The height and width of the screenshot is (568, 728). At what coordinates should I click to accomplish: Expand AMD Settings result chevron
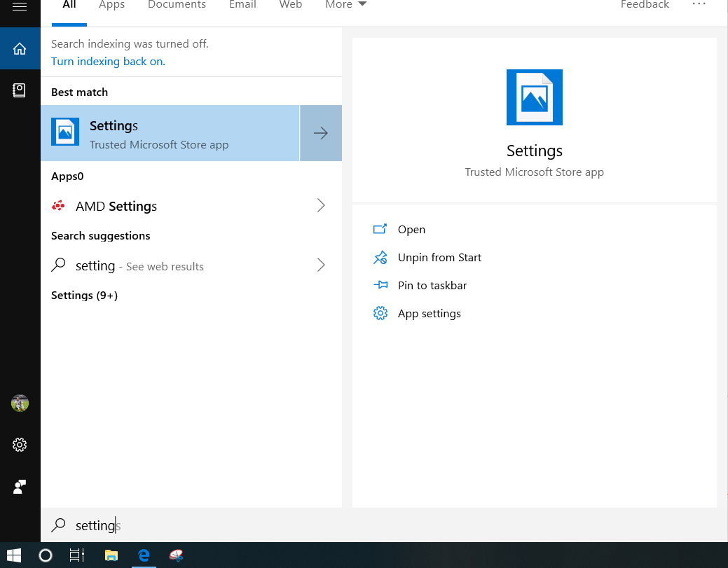tap(321, 206)
